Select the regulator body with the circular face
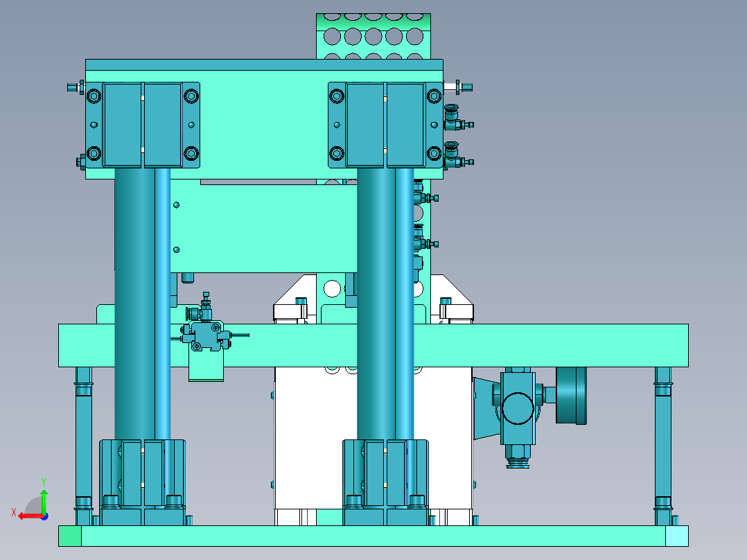747x560 pixels. [518, 408]
